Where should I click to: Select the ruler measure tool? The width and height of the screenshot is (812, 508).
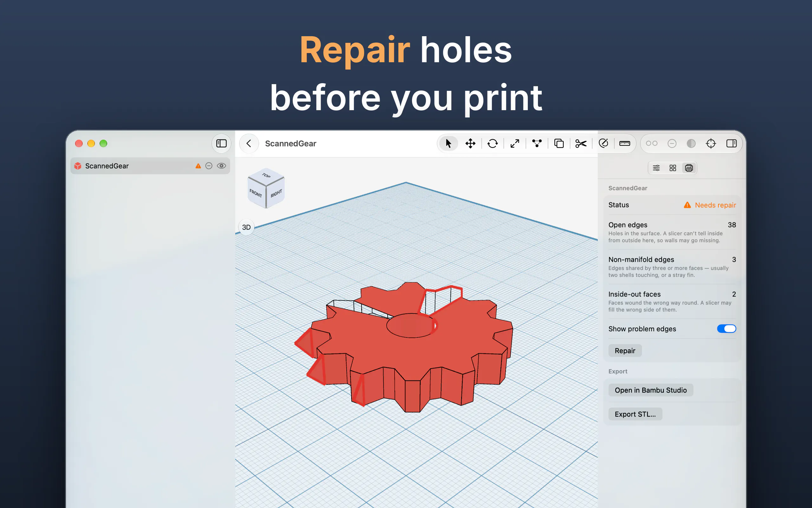point(625,144)
